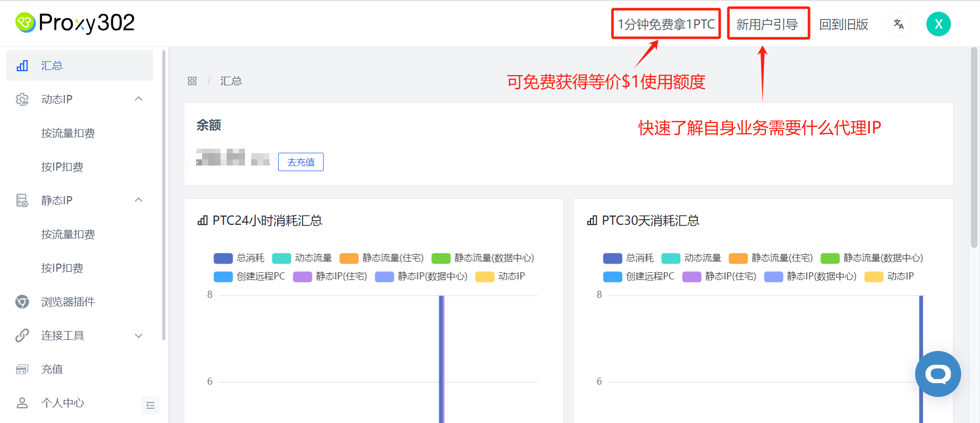Click 回到旧版 to return to old version
The width and height of the screenshot is (980, 423).
[x=844, y=24]
